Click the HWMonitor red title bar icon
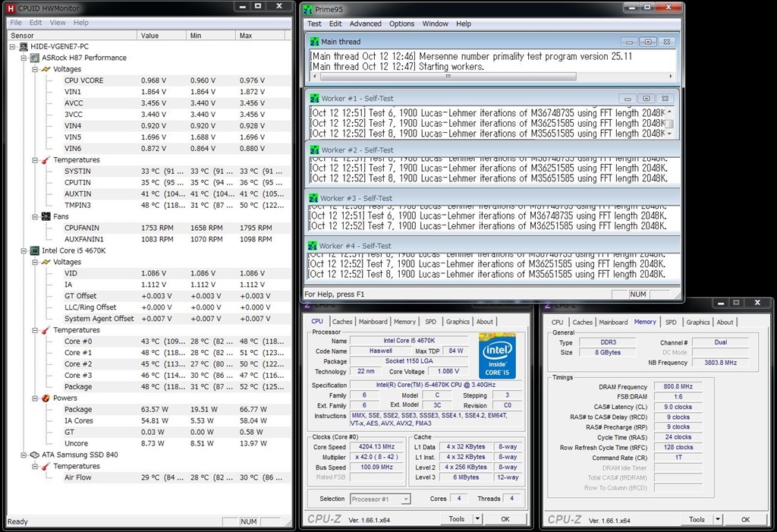 point(11,8)
